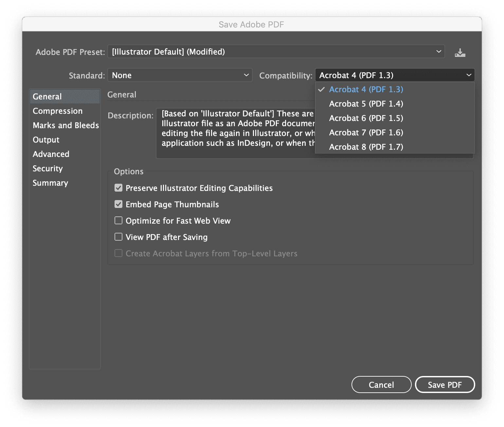Choose Acrobat 4 (PDF 1.3) option
504x427 pixels.
[x=395, y=89]
